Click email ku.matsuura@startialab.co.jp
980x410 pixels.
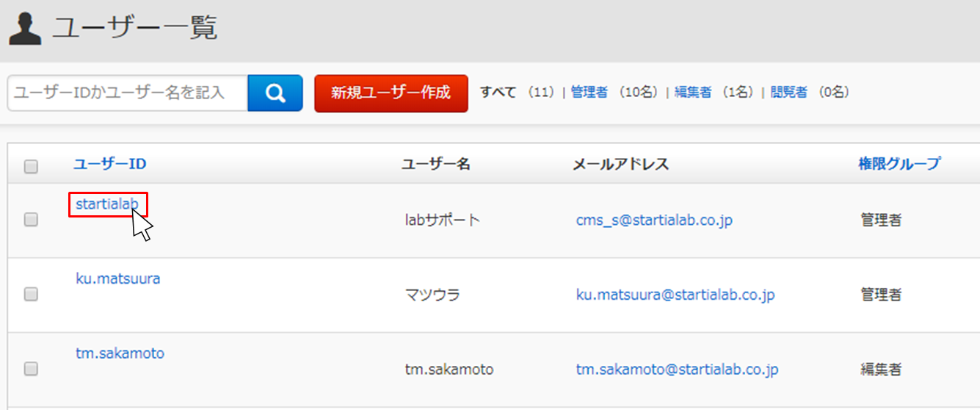click(675, 295)
